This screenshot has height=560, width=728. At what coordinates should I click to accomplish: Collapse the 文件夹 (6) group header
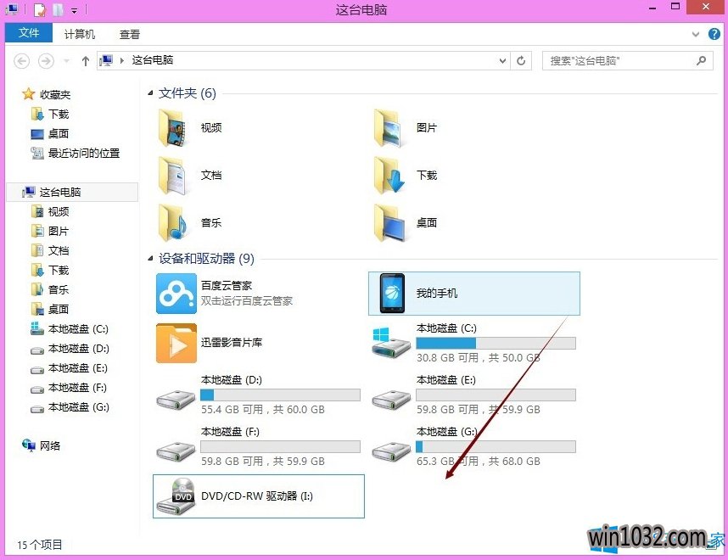pyautogui.click(x=187, y=93)
